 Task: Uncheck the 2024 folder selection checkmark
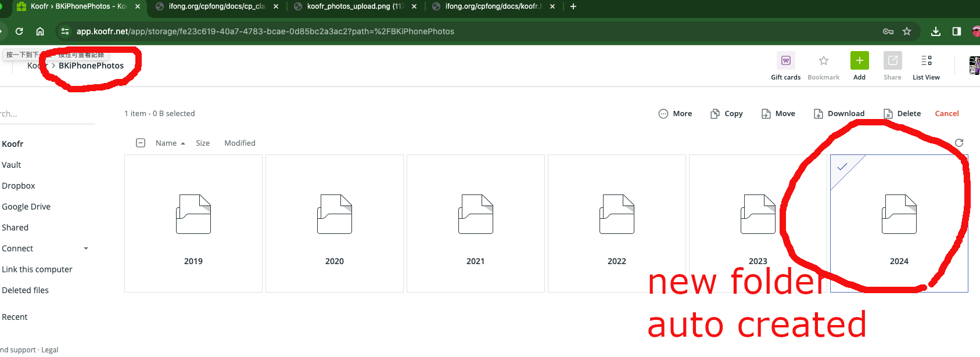[x=842, y=167]
